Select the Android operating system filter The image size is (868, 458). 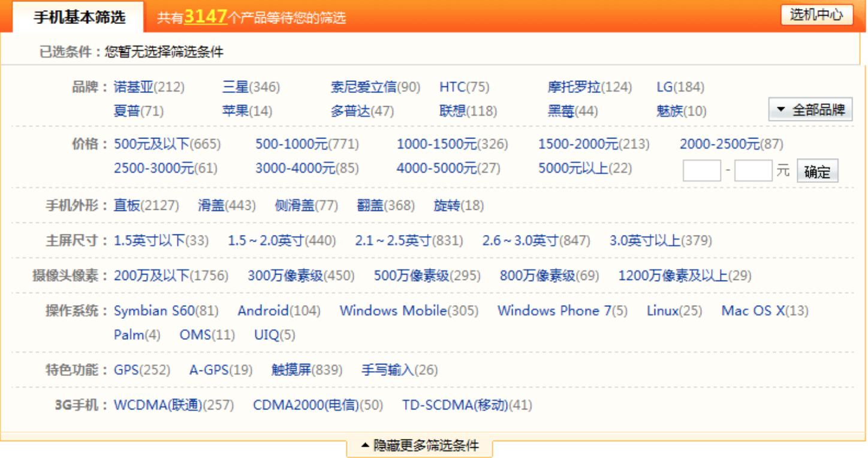tap(263, 311)
